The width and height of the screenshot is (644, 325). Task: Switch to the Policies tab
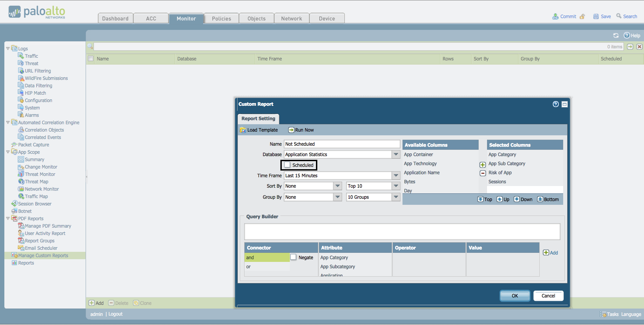[221, 18]
